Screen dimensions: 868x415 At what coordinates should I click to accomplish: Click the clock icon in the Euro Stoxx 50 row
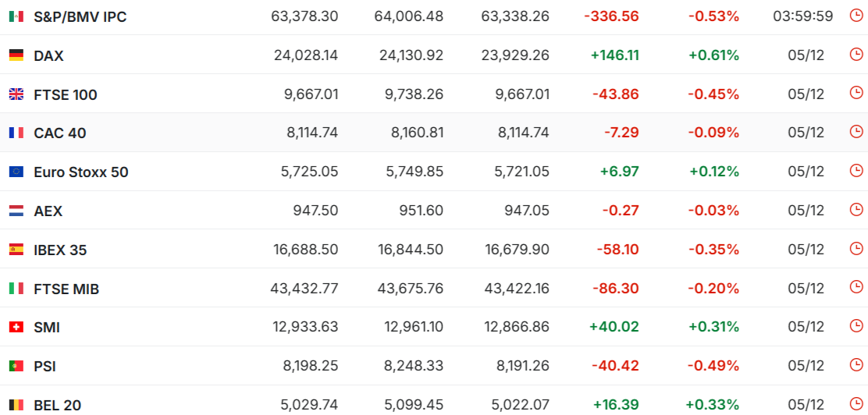pos(856,171)
